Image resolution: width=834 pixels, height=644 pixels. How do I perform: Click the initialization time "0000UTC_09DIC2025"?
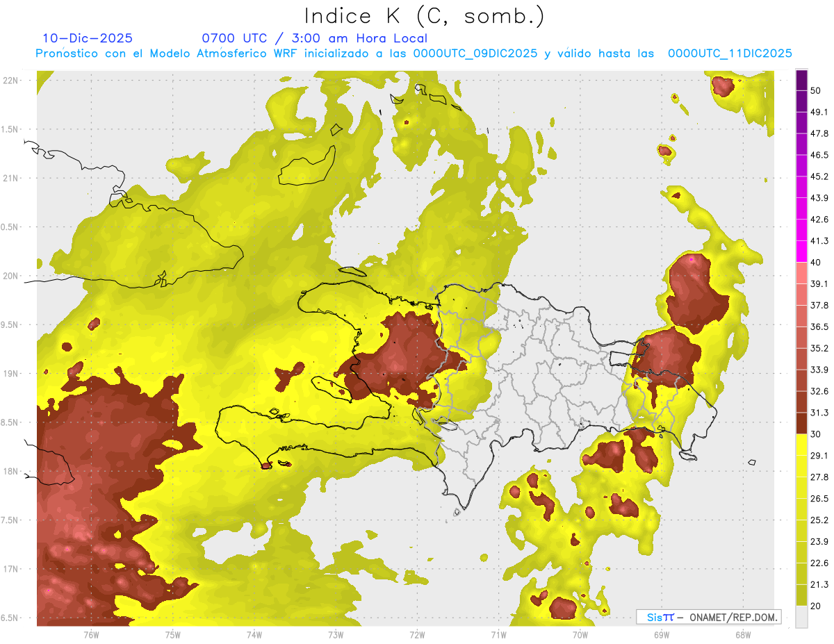(x=475, y=53)
